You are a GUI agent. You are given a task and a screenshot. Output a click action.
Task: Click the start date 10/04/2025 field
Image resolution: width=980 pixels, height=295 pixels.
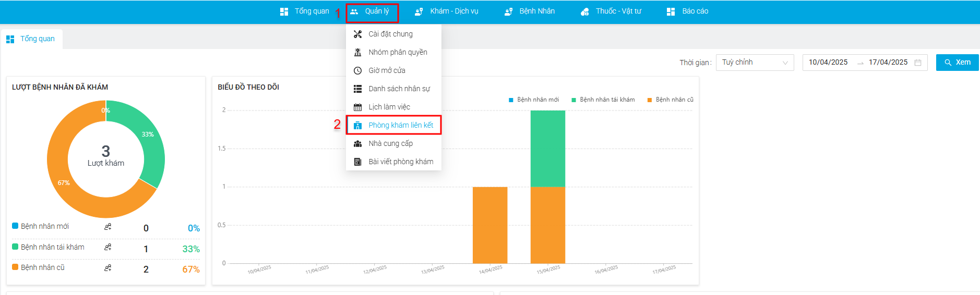pos(828,63)
